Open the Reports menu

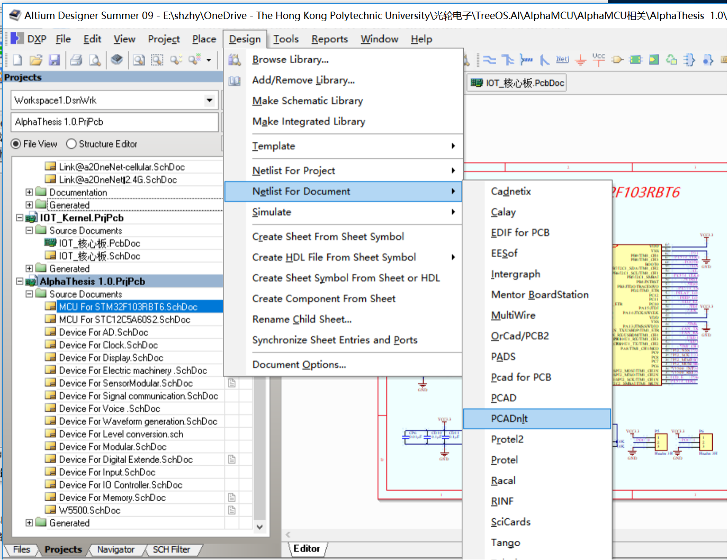(329, 39)
